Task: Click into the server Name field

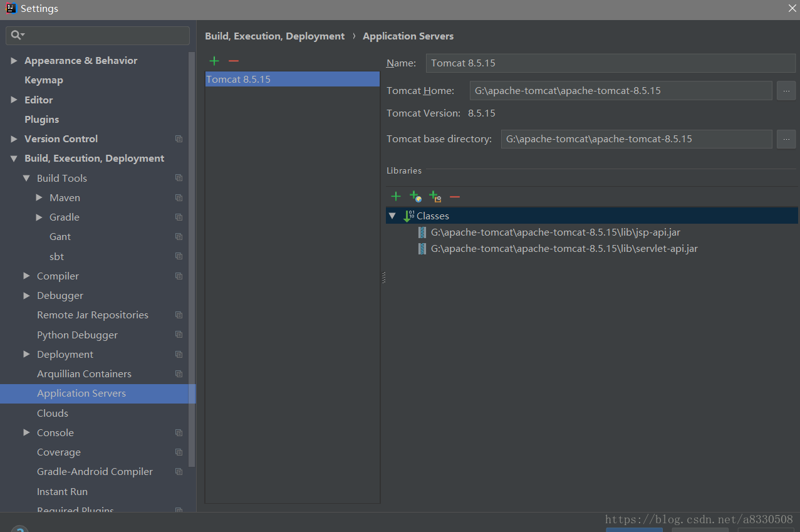Action: [611, 63]
